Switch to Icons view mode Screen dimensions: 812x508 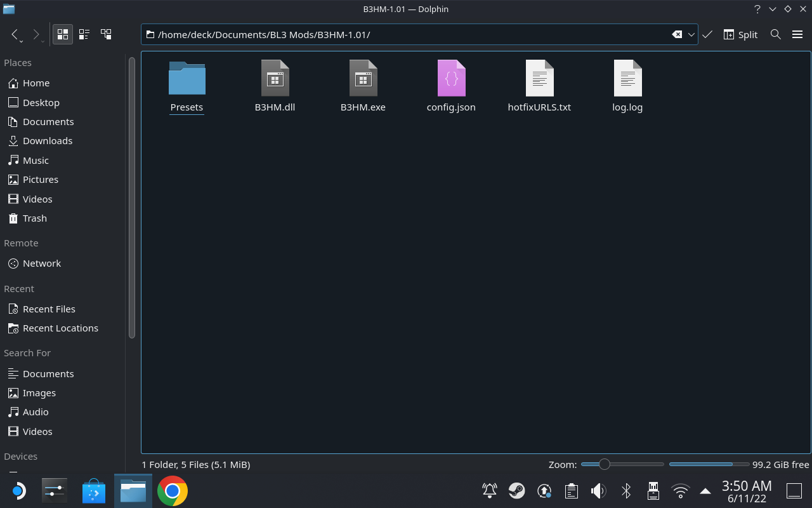coord(63,34)
